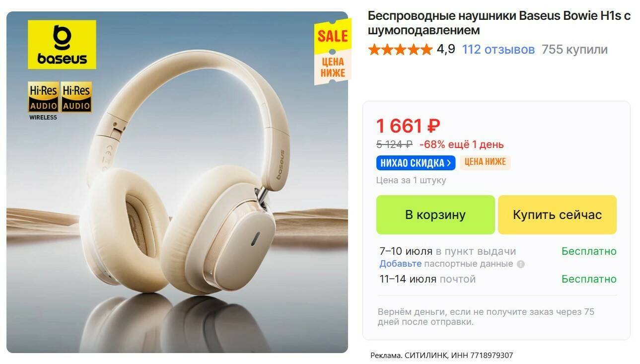Click the Реклама СИТИЛИНК advertiser notice
Image resolution: width=640 pixels, height=364 pixels.
pos(442,355)
